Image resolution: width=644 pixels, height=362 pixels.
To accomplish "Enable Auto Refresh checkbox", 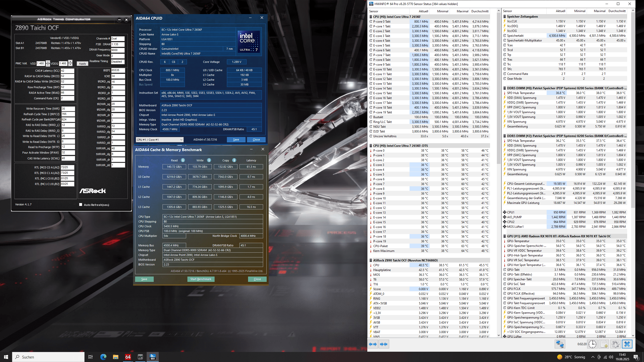I will [x=81, y=205].
